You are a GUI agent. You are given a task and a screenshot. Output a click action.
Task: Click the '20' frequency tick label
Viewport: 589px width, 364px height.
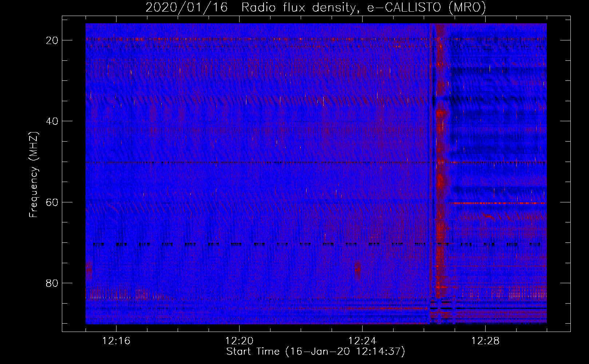point(52,40)
